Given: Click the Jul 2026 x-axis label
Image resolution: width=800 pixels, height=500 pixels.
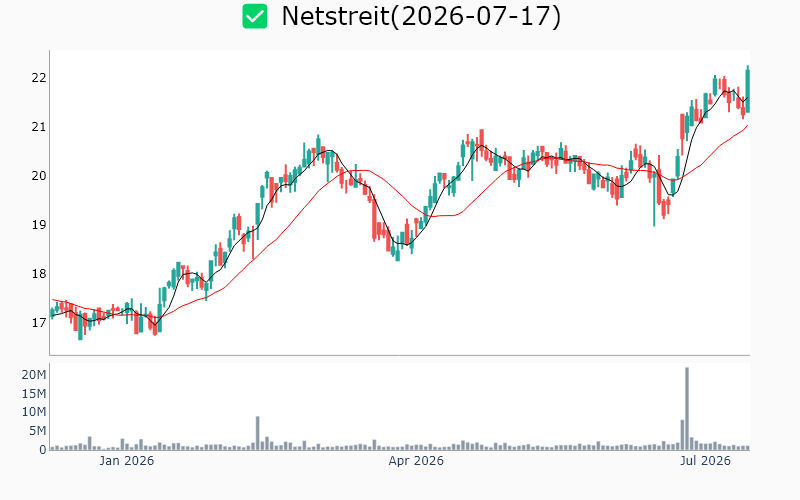Looking at the screenshot, I should pyautogui.click(x=706, y=461).
